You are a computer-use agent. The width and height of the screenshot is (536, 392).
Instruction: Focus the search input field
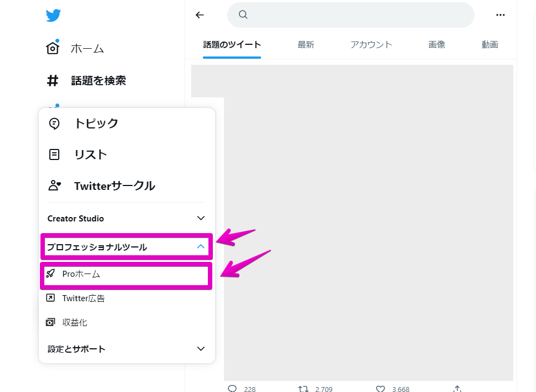pos(351,15)
